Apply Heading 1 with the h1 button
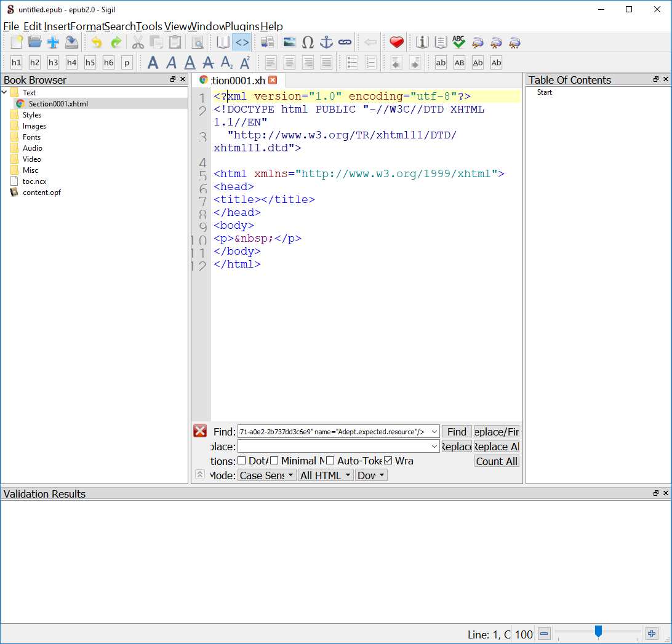The height and width of the screenshot is (644, 672). tap(15, 62)
